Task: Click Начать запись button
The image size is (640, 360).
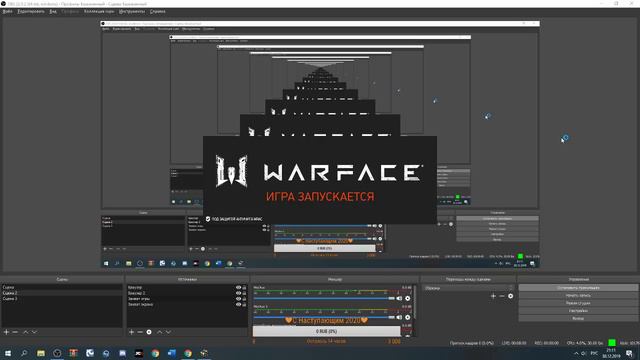Action: [578, 296]
